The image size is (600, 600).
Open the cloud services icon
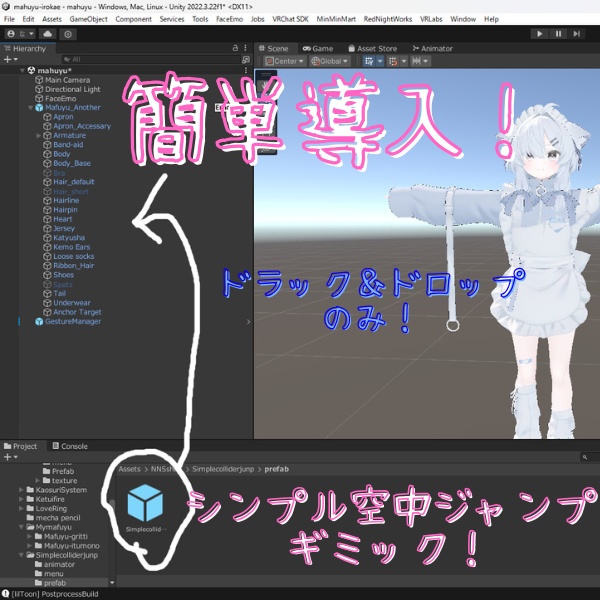[47, 34]
